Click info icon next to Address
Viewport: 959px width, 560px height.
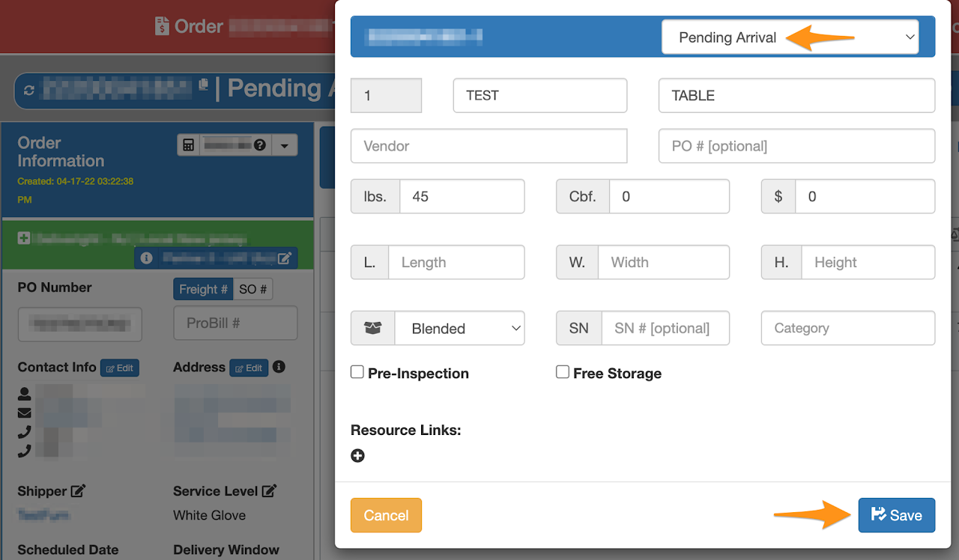[279, 367]
